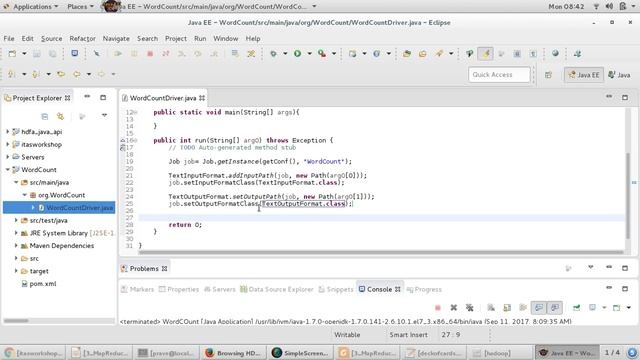The width and height of the screenshot is (640, 360).
Task: Click the New file wizard icon
Action: pyautogui.click(x=12, y=53)
